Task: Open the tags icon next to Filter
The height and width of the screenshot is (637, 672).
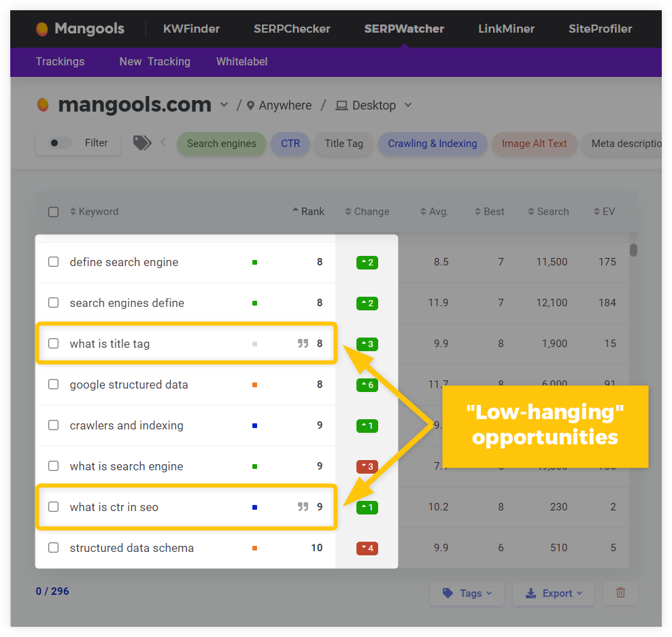Action: pyautogui.click(x=142, y=143)
